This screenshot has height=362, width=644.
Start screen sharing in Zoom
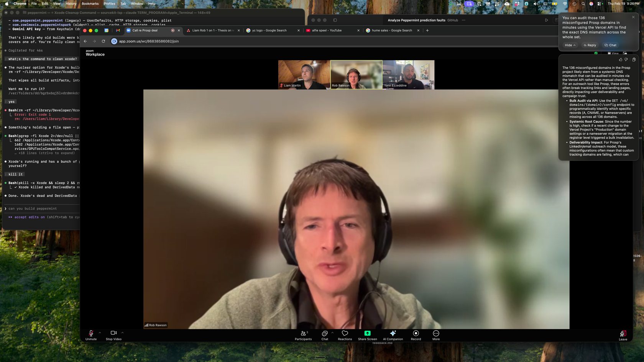[x=367, y=335]
